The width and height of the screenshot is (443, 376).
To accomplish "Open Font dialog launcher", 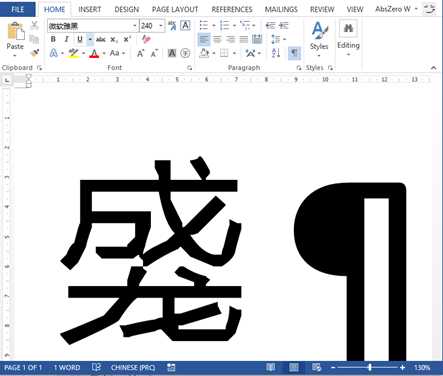I will coord(190,68).
